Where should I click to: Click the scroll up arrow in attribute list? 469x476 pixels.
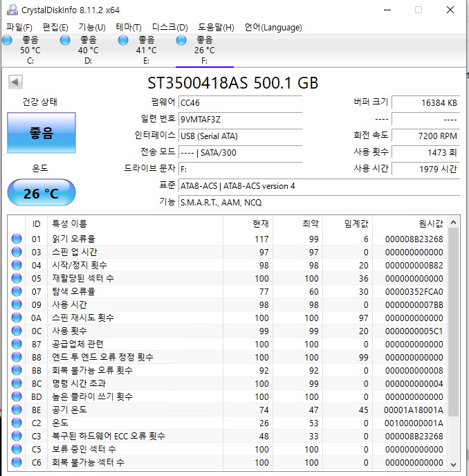(454, 223)
